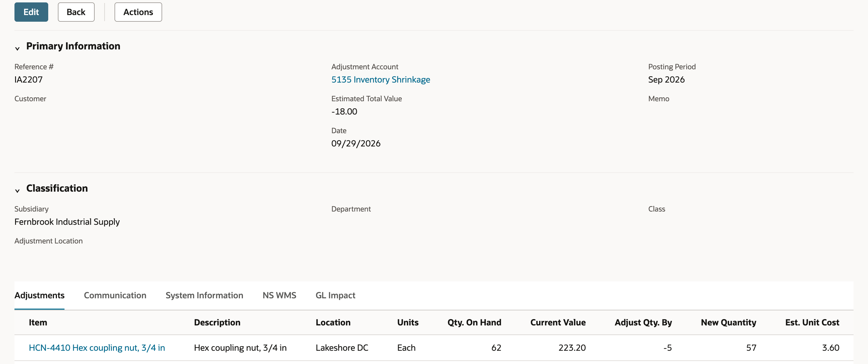Click the Lakeshore DC location cell
Screen dimensions: 868x364
click(342, 347)
